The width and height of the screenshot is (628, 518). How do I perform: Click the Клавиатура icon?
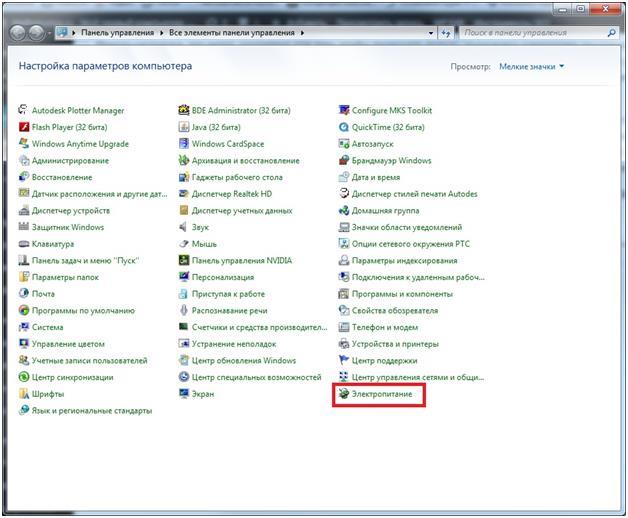pos(24,244)
